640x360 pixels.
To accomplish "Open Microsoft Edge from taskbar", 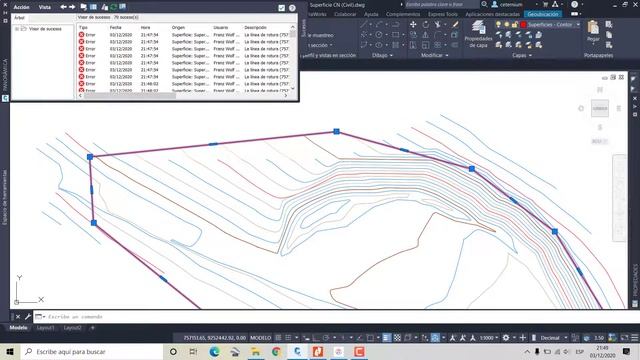I will 214,351.
